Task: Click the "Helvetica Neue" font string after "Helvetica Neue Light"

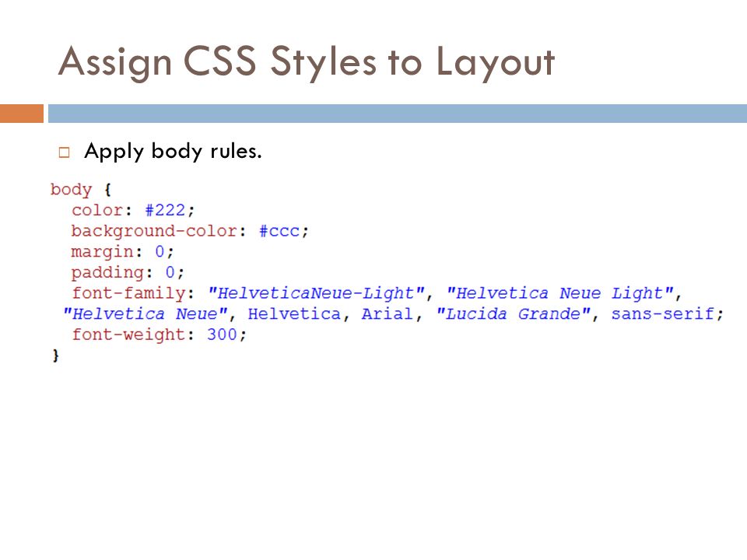Action: pos(146,314)
